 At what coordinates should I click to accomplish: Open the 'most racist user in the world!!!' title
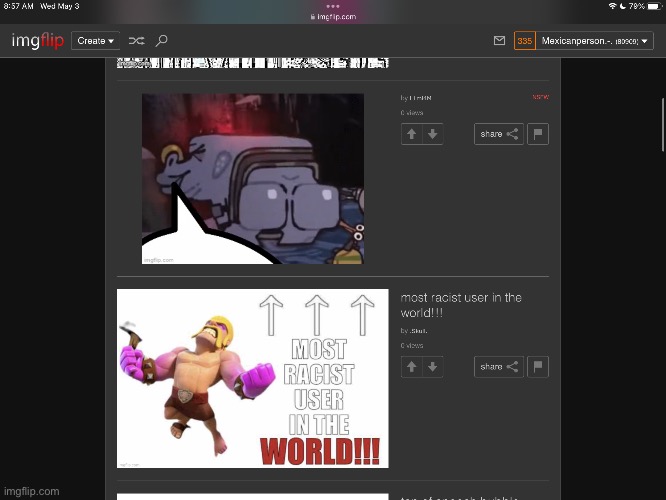pyautogui.click(x=461, y=305)
